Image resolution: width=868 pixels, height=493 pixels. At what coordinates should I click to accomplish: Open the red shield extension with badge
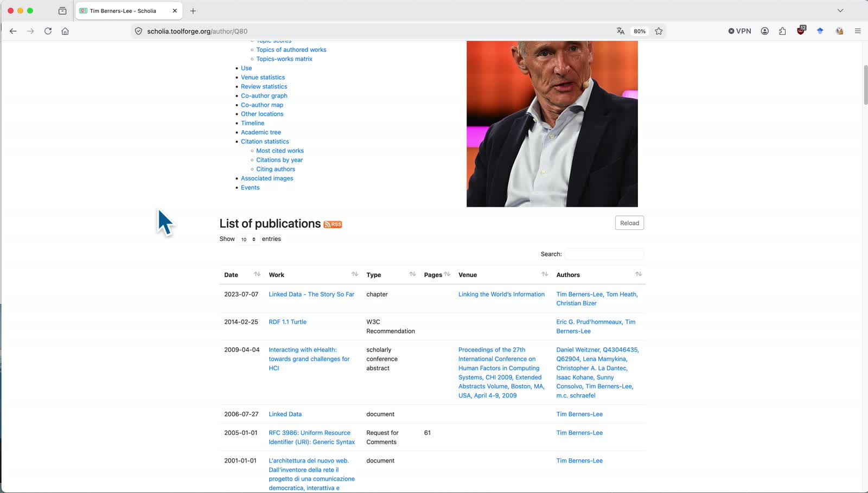pos(801,30)
